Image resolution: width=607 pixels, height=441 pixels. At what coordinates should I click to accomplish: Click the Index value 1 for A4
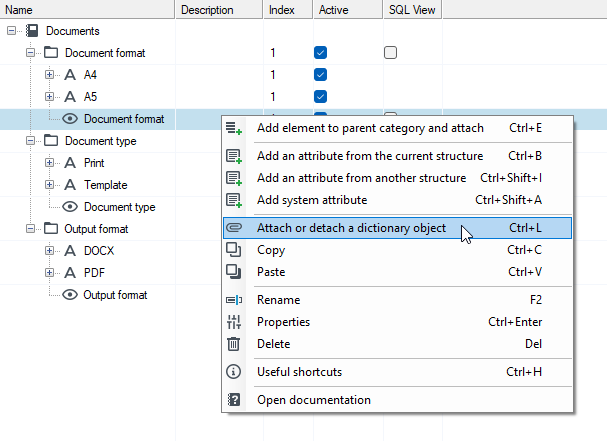[273, 75]
